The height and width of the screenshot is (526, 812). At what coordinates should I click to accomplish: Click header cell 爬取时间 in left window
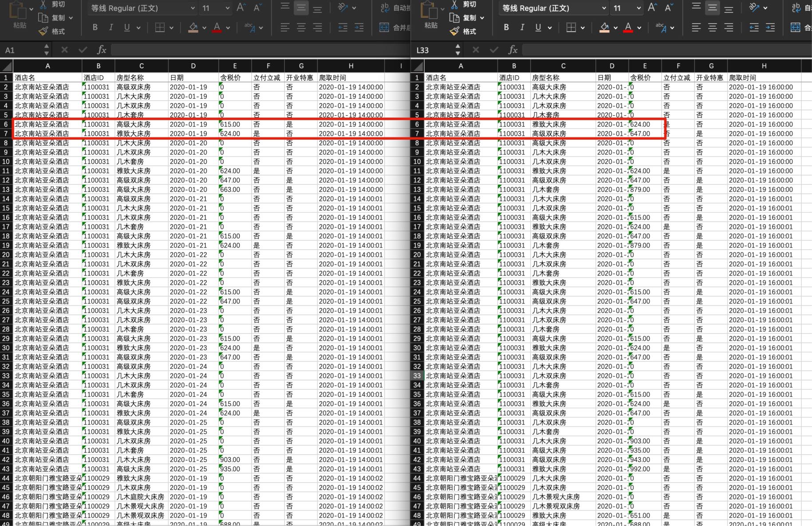pos(351,78)
